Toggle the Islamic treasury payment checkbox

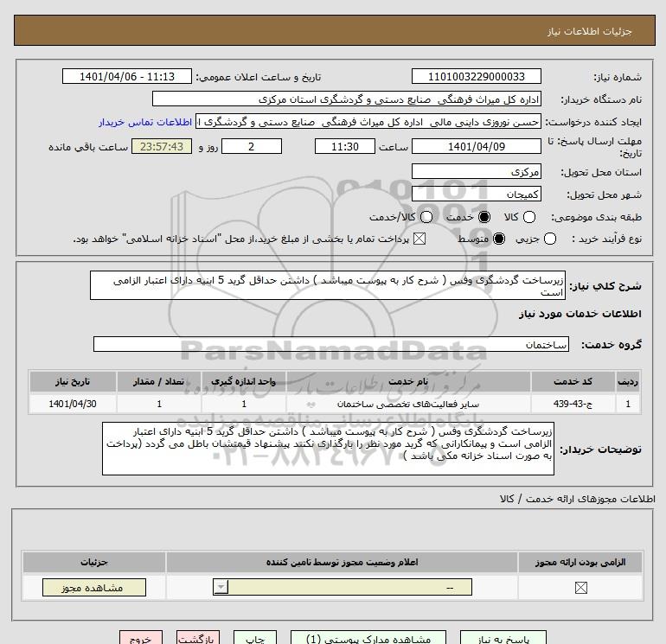pos(419,239)
